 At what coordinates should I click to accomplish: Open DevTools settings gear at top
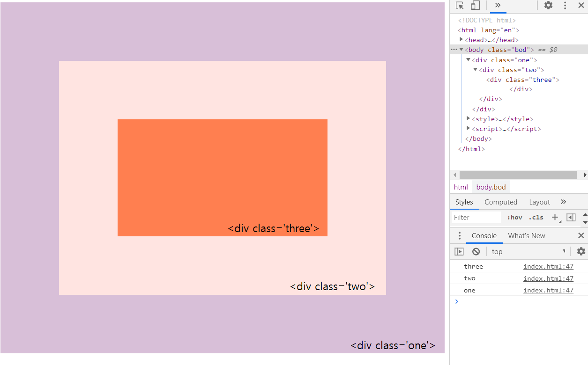pos(548,6)
